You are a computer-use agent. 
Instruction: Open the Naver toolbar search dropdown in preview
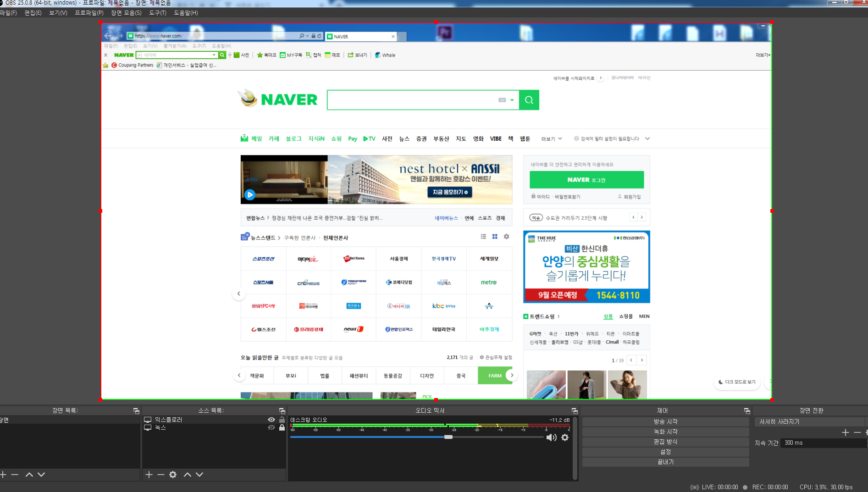pyautogui.click(x=214, y=55)
